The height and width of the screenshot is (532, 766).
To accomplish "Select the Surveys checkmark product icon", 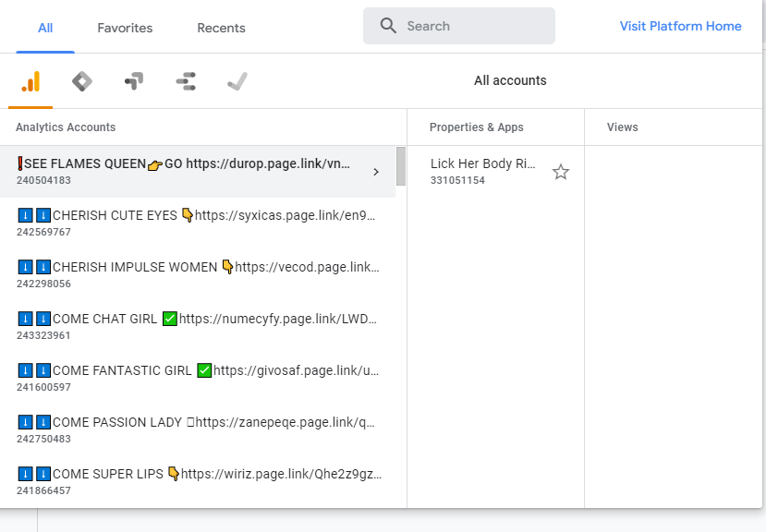I will pos(237,81).
